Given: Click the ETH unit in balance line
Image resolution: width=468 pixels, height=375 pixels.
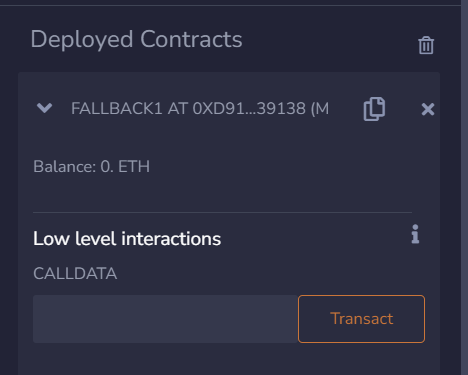Looking at the screenshot, I should (x=134, y=166).
